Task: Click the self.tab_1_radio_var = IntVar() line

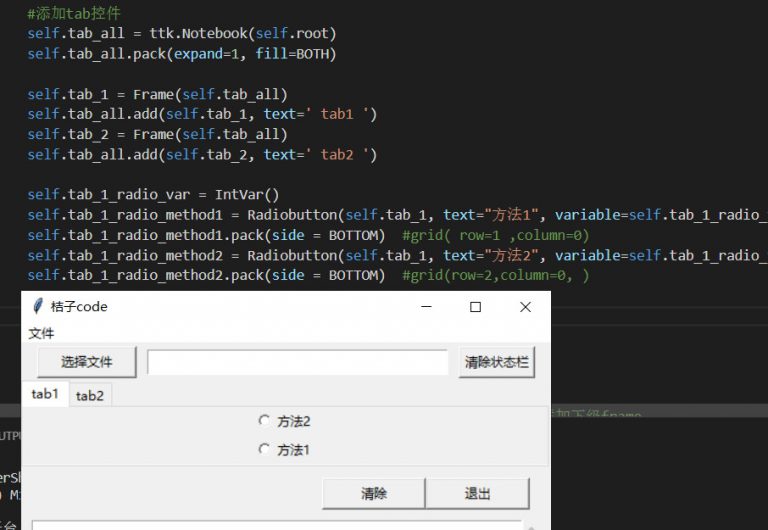Action: point(153,195)
